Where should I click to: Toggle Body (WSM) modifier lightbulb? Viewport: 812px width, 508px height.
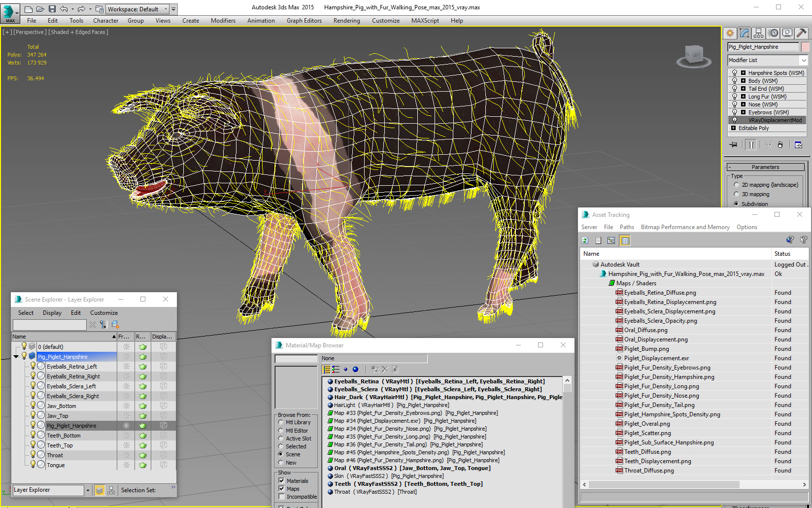735,81
